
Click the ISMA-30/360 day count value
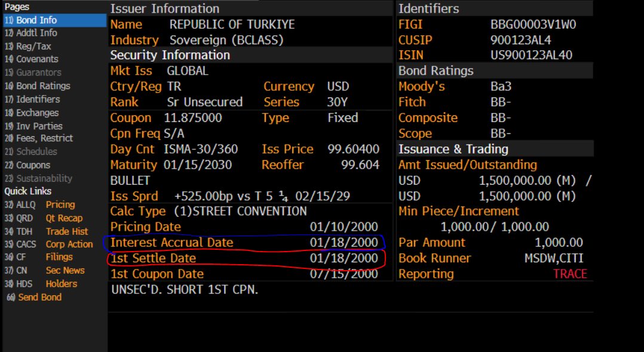201,149
